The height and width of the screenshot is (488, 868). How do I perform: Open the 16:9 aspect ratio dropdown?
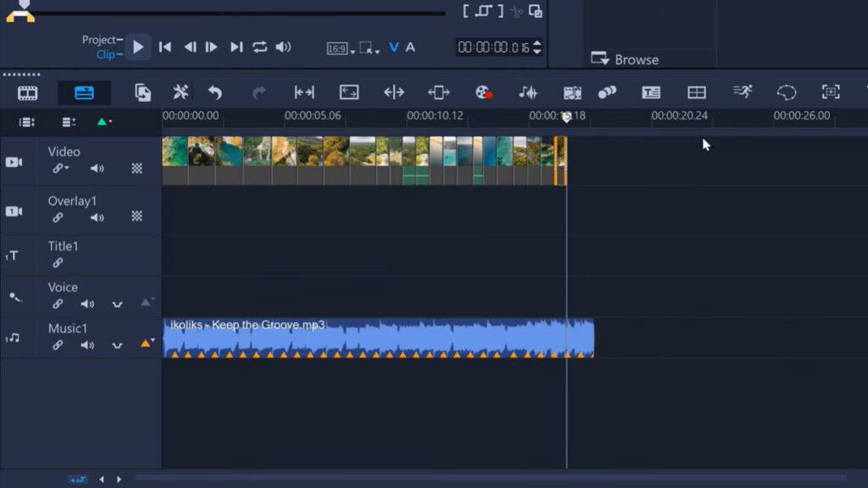pyautogui.click(x=340, y=48)
